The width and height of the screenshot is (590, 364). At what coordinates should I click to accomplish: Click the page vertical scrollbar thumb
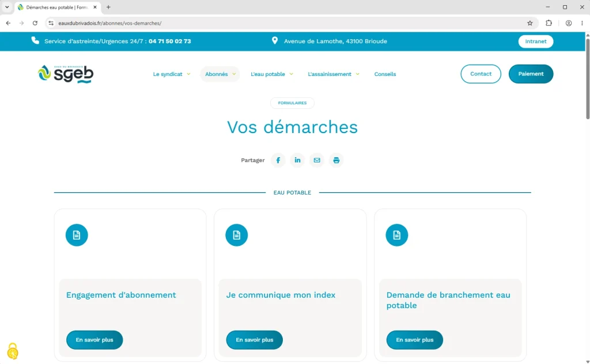[x=587, y=78]
